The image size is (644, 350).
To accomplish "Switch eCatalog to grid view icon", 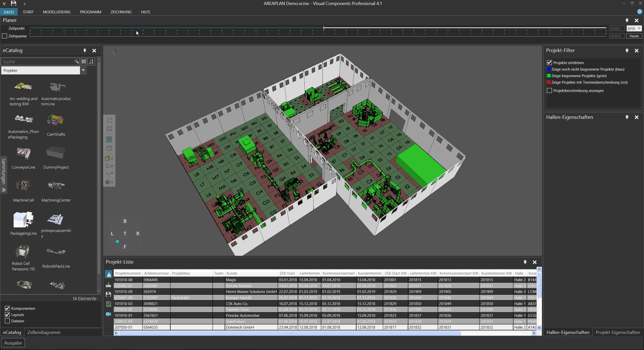I will pos(84,62).
